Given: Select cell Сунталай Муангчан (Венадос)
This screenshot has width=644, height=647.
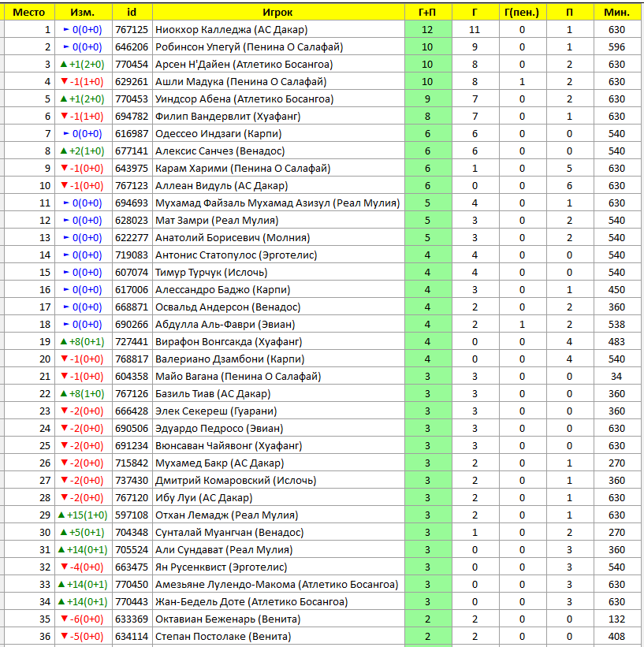Looking at the screenshot, I should point(278,532).
